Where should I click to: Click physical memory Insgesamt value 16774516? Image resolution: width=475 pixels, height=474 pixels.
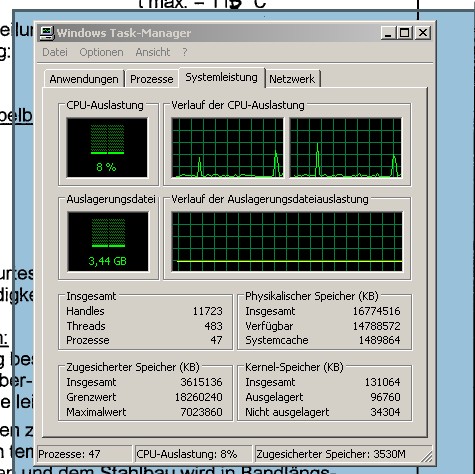(376, 311)
